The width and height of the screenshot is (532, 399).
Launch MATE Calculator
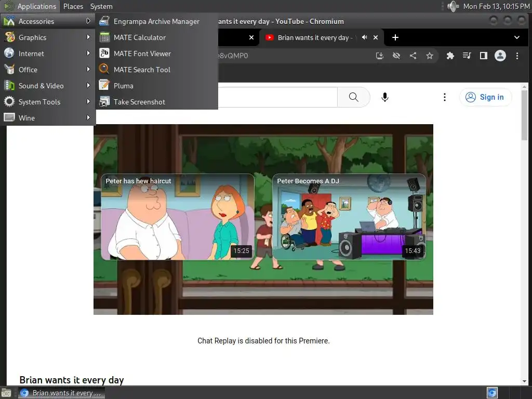pyautogui.click(x=157, y=37)
